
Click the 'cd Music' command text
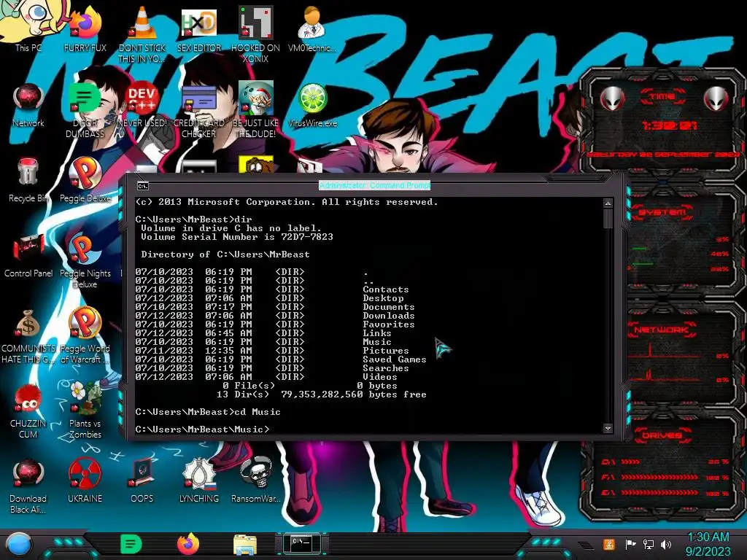point(258,412)
